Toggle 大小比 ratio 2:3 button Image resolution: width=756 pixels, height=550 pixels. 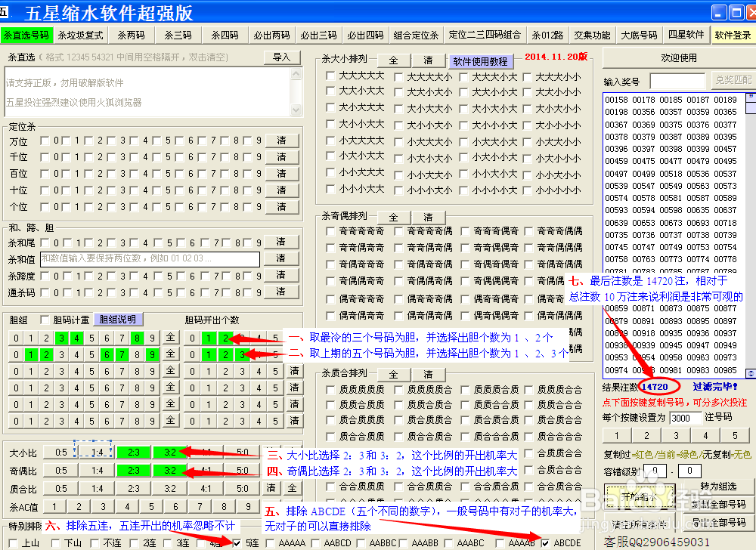click(134, 453)
